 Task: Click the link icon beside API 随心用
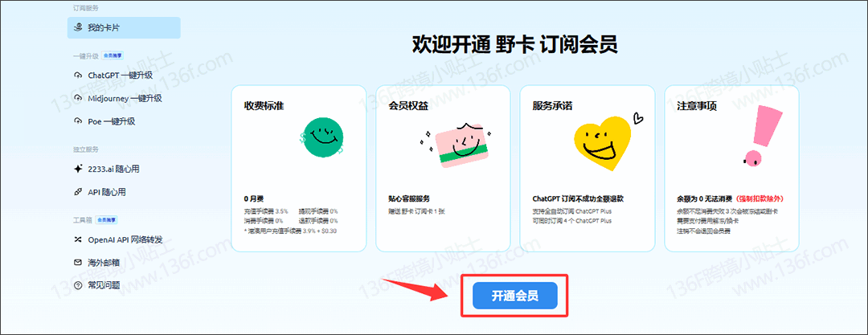click(78, 192)
